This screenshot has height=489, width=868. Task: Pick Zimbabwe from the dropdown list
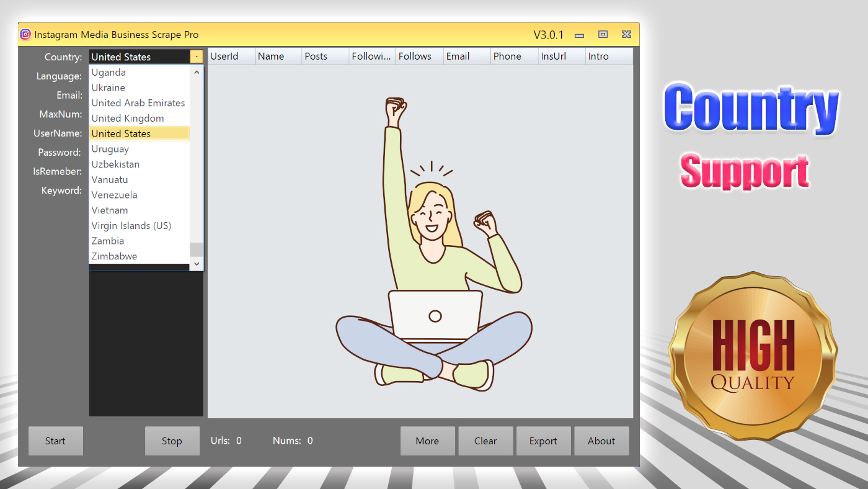coord(115,256)
